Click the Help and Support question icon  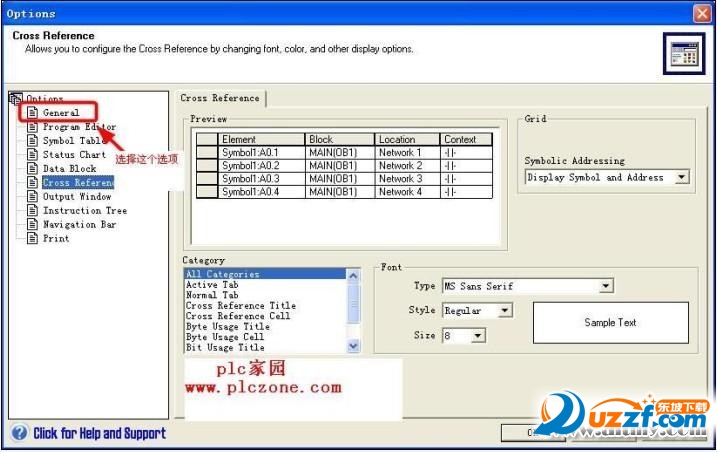pyautogui.click(x=19, y=432)
